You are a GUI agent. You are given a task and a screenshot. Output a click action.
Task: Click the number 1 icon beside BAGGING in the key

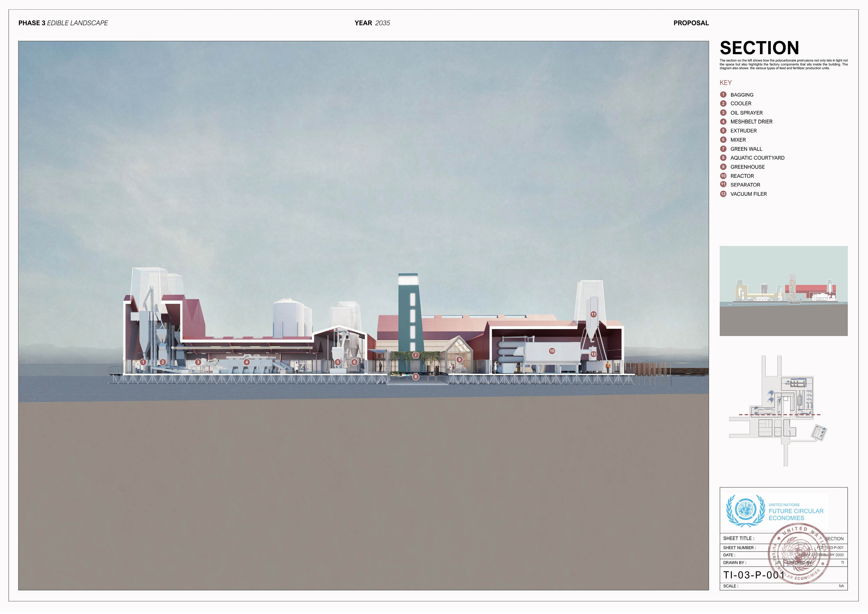(x=723, y=95)
